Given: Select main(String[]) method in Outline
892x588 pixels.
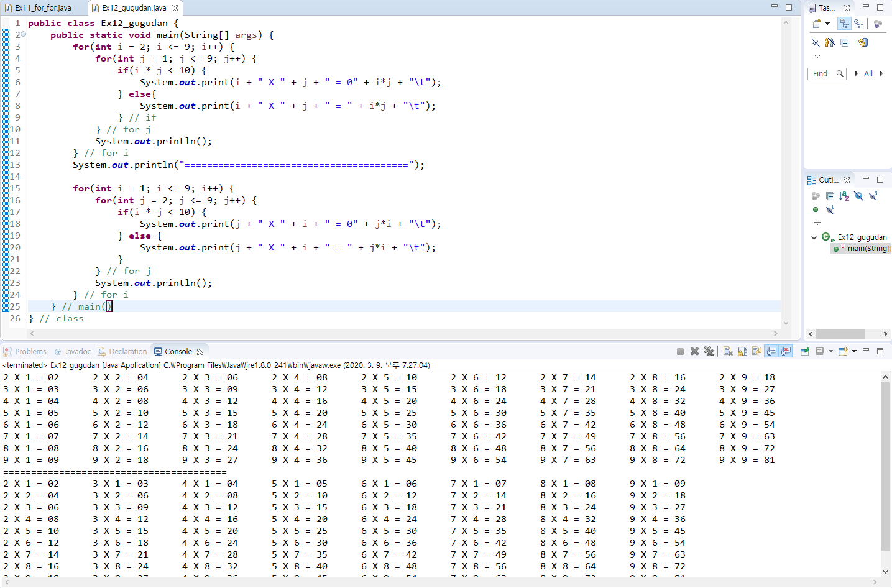Looking at the screenshot, I should click(x=862, y=248).
